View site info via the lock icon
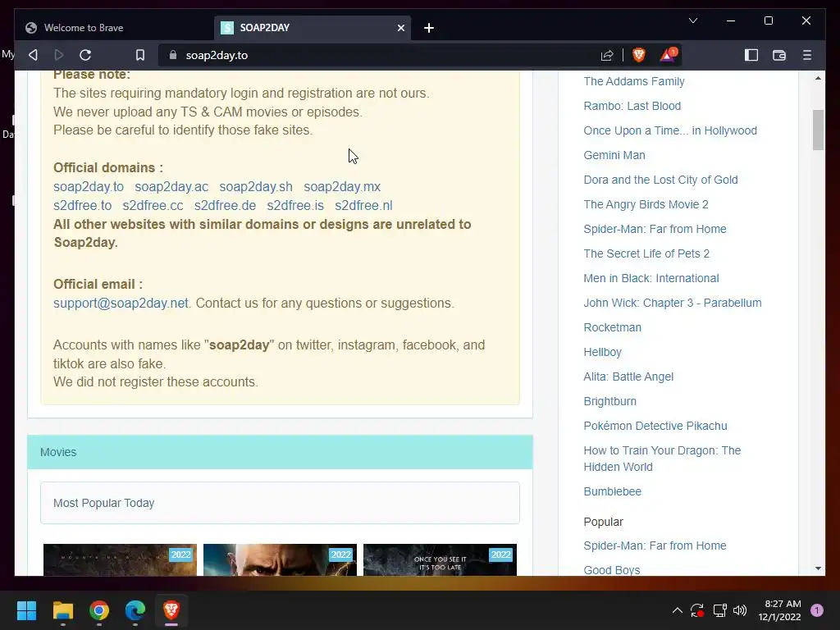 [x=172, y=55]
